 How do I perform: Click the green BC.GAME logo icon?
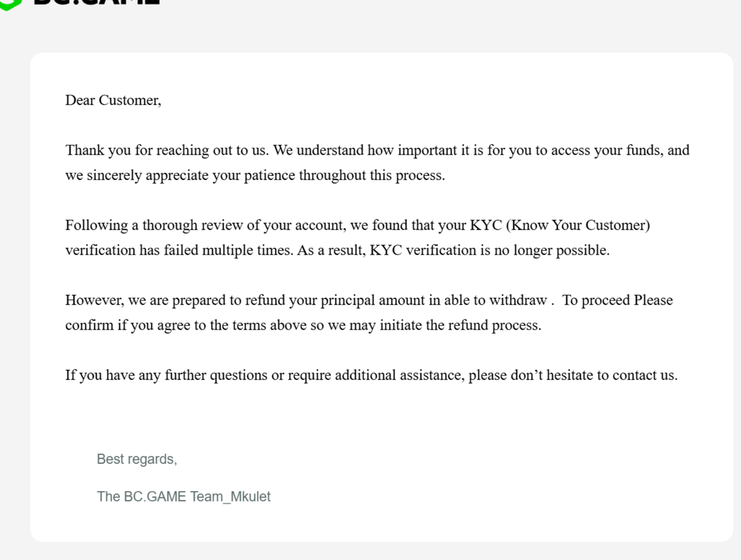pyautogui.click(x=10, y=4)
